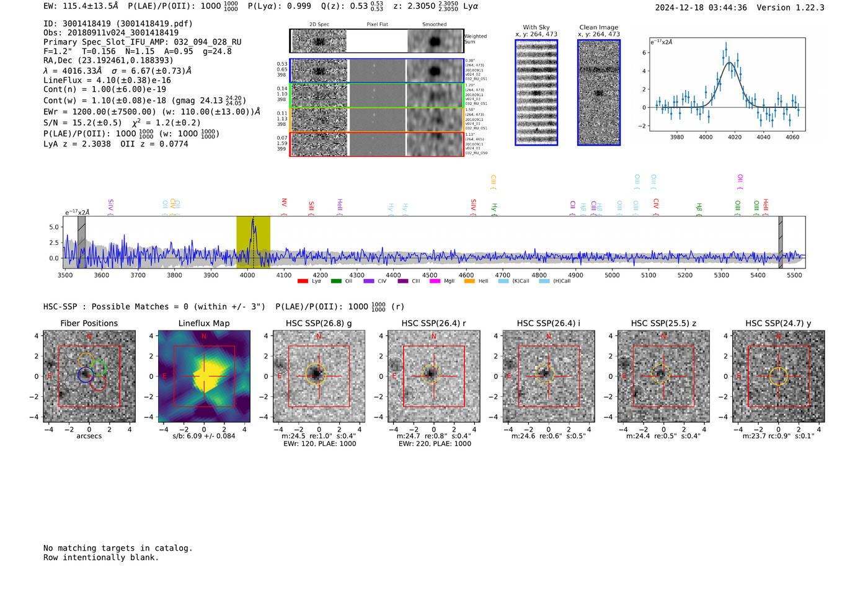Click the s/b: 6.09 +/- 0.084 caption
Image resolution: width=868 pixels, height=591 pixels.
pyautogui.click(x=204, y=436)
